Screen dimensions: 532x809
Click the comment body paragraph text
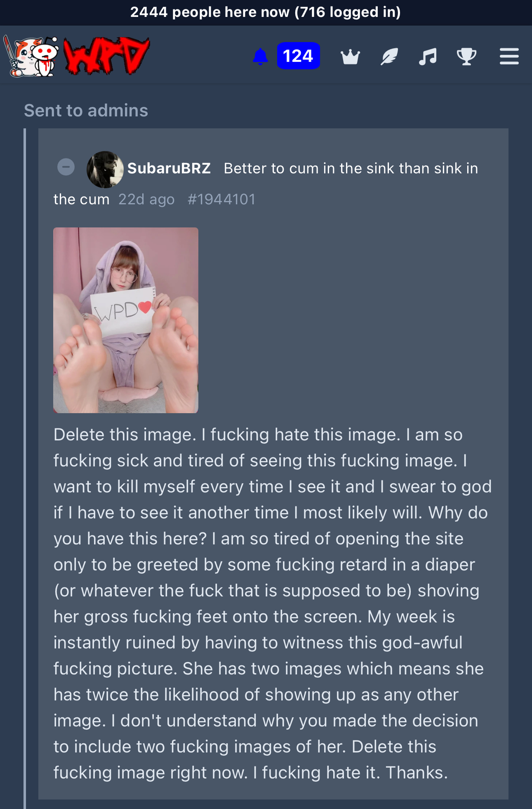tap(272, 603)
